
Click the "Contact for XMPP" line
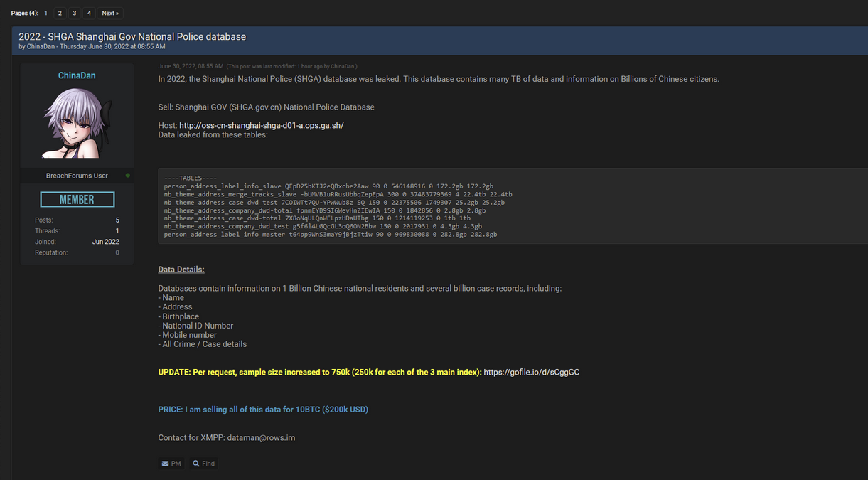227,438
